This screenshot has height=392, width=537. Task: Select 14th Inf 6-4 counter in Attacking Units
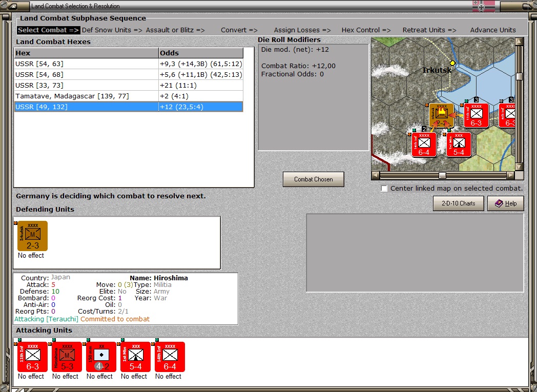pos(170,357)
